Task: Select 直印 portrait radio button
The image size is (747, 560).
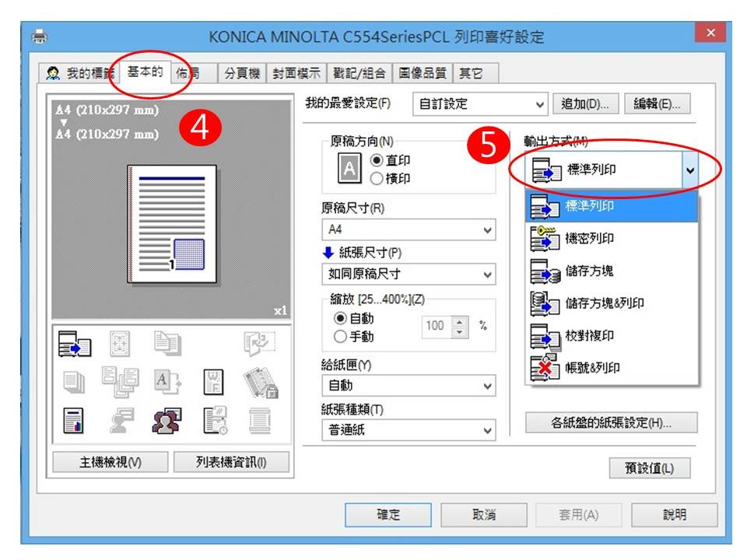Action: (377, 161)
